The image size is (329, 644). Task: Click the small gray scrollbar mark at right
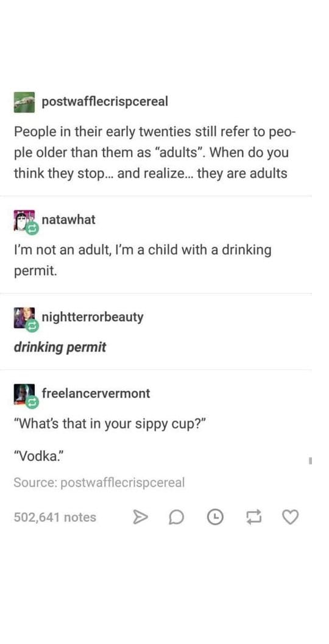click(x=311, y=462)
